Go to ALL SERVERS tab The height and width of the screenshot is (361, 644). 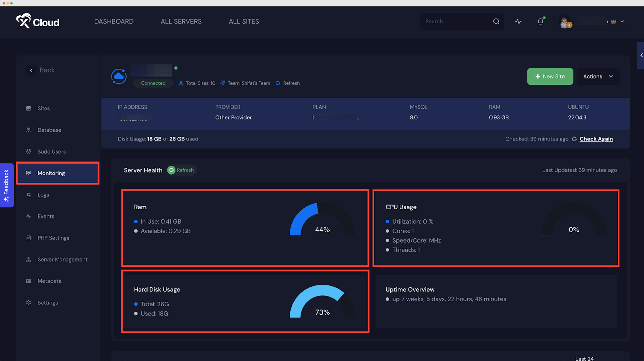click(x=181, y=22)
